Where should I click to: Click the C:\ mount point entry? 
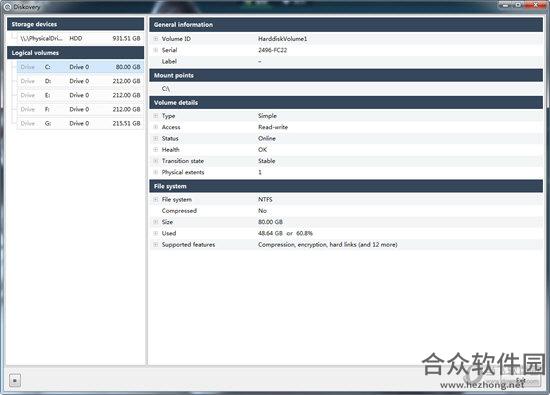[x=166, y=88]
